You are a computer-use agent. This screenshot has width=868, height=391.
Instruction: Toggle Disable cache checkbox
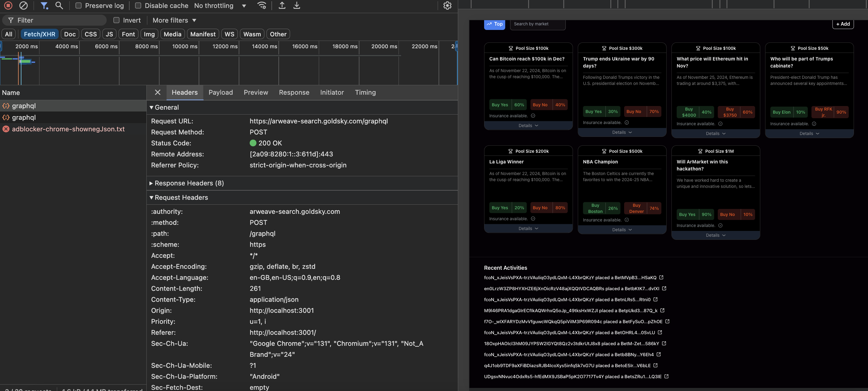tap(138, 5)
